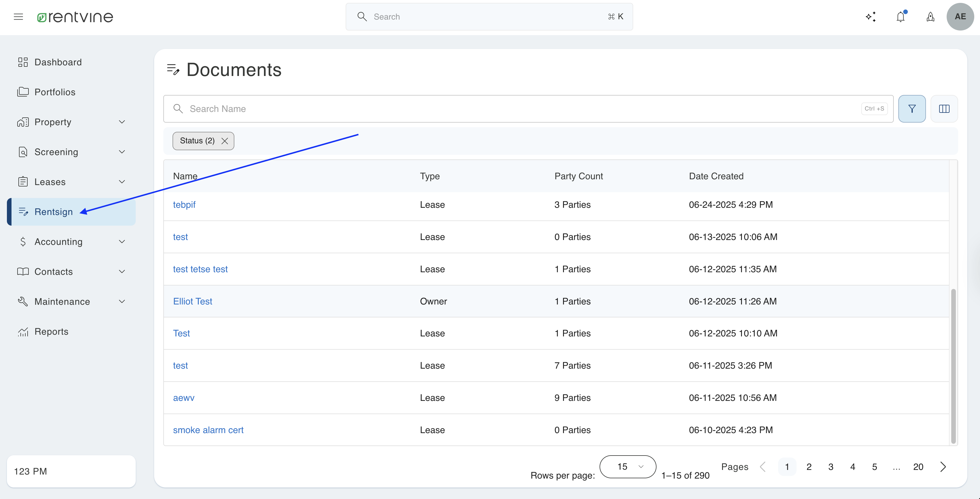Open the column chooser icon
The width and height of the screenshot is (980, 499).
pyautogui.click(x=944, y=109)
